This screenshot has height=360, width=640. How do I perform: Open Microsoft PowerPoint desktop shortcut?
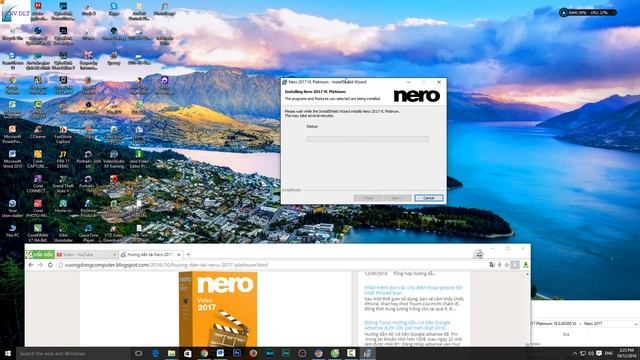(12, 135)
